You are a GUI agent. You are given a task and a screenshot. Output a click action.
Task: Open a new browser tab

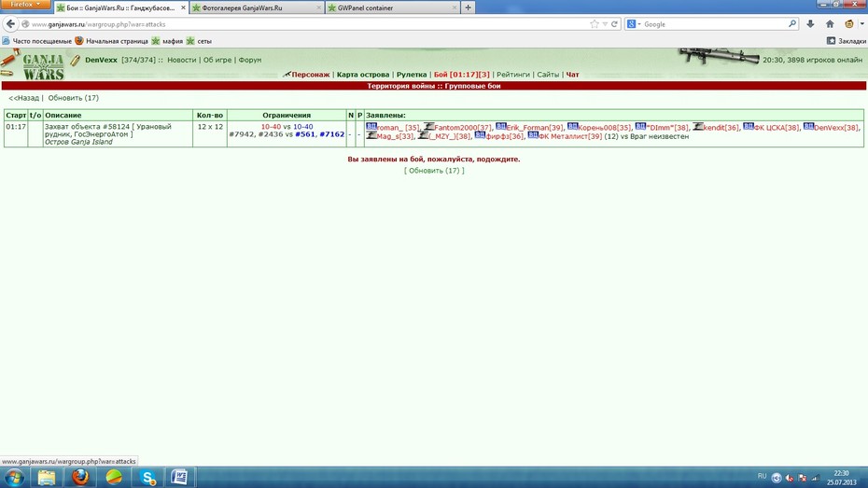coord(468,7)
